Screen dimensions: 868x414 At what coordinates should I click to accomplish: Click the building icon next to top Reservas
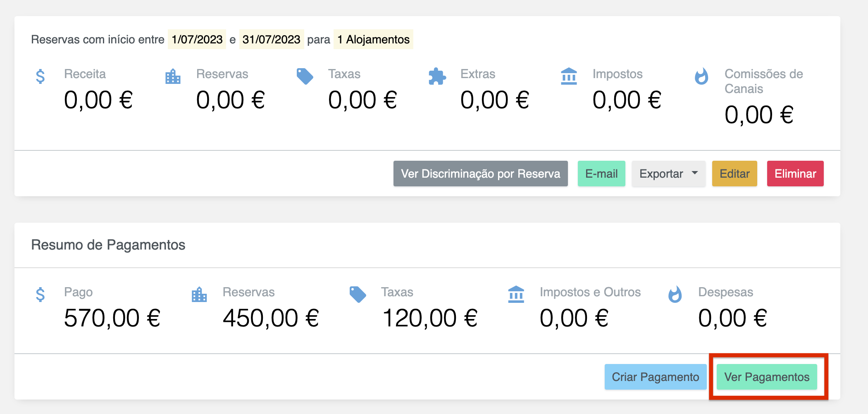coord(173,76)
